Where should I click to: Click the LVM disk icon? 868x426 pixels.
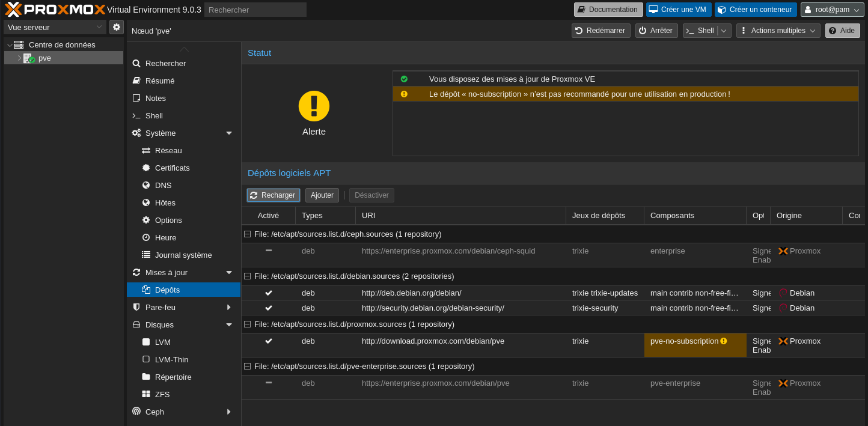point(146,342)
